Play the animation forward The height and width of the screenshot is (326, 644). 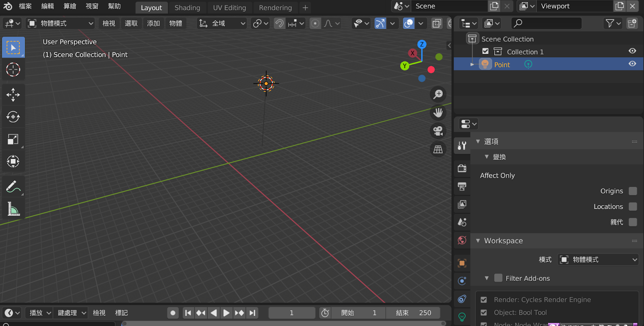click(x=227, y=313)
